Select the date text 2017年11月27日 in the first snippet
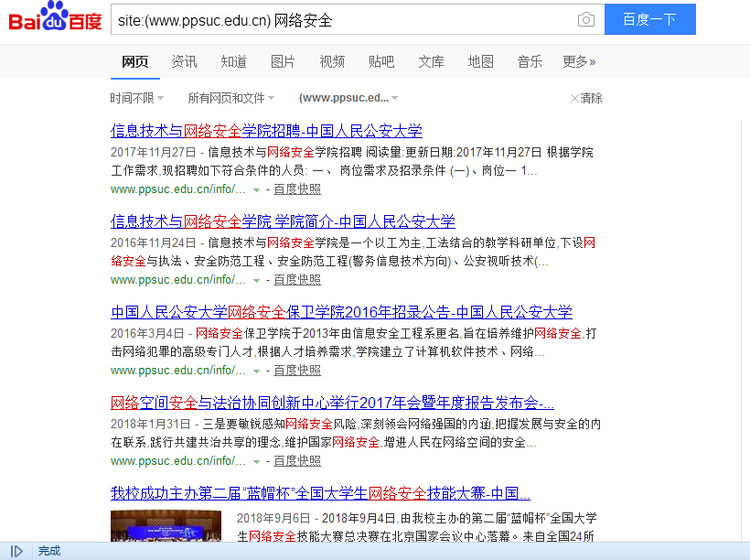 tap(153, 152)
